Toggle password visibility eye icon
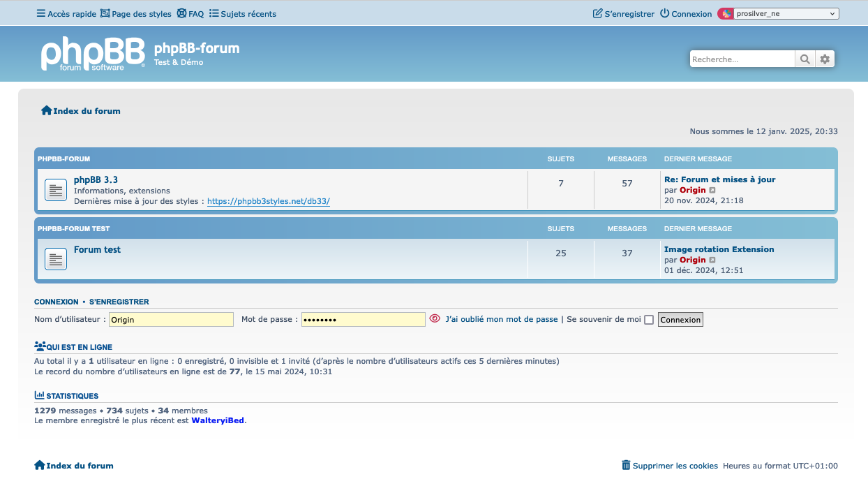This screenshot has width=868, height=479. 435,318
